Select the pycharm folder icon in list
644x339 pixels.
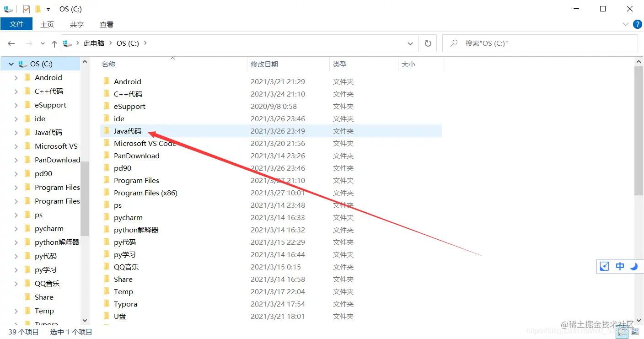107,217
